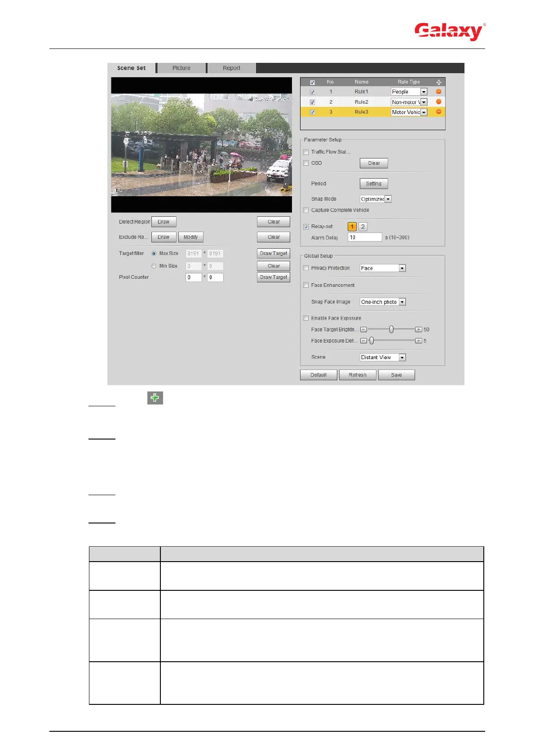
Task: Click minus icon of Face Exposure Detection
Action: click(364, 341)
